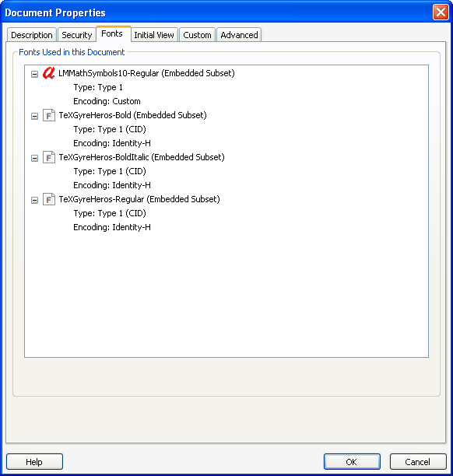This screenshot has width=453, height=476.
Task: Open Help for Document Properties
Action: pyautogui.click(x=34, y=462)
